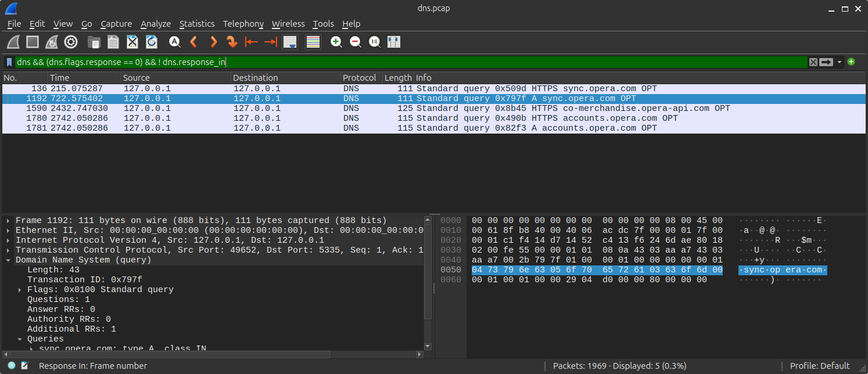Image resolution: width=868 pixels, height=374 pixels.
Task: Open display filter history dropdown arrow
Action: [x=840, y=62]
